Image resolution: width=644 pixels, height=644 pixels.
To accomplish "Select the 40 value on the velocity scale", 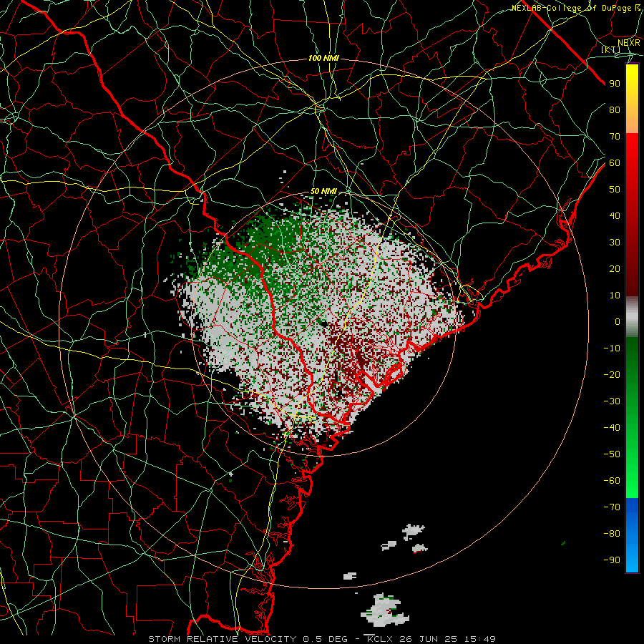I will click(x=615, y=216).
